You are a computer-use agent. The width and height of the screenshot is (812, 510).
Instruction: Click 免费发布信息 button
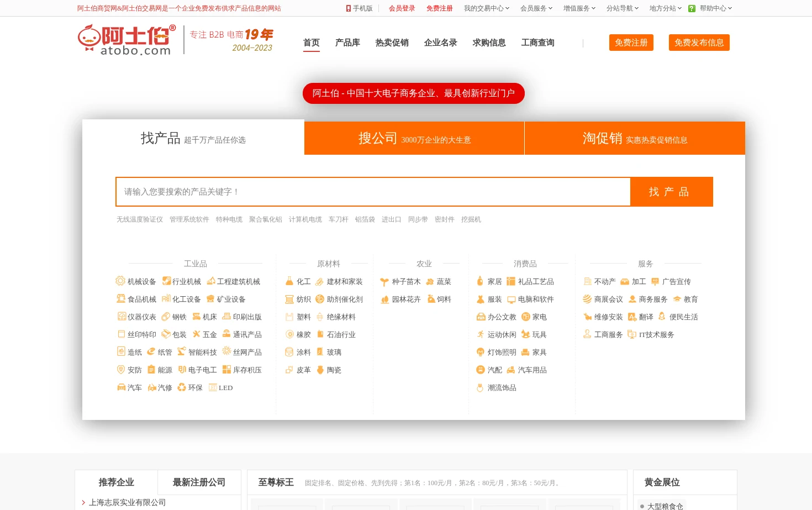tap(699, 43)
